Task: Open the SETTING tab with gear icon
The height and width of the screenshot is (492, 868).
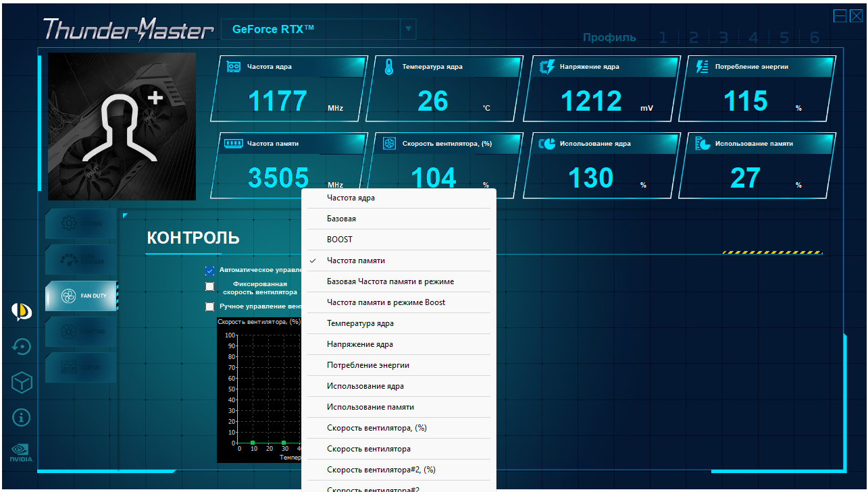Action: (x=81, y=223)
